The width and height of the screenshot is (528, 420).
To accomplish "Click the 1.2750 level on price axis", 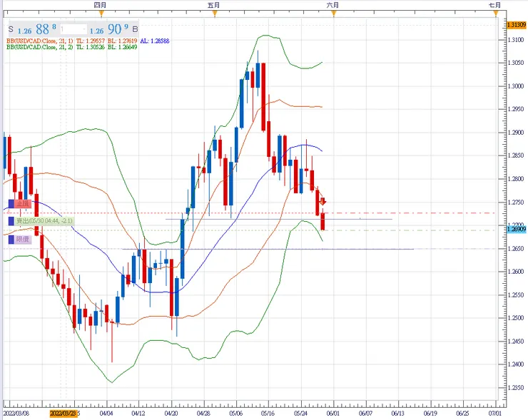I will 516,203.
